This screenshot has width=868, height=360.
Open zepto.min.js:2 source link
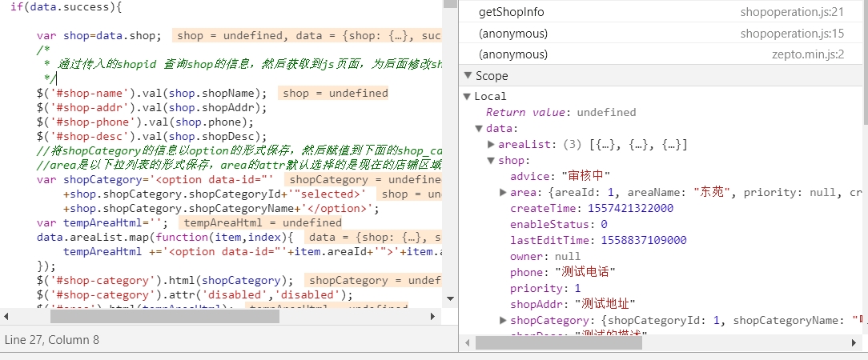[x=808, y=54]
